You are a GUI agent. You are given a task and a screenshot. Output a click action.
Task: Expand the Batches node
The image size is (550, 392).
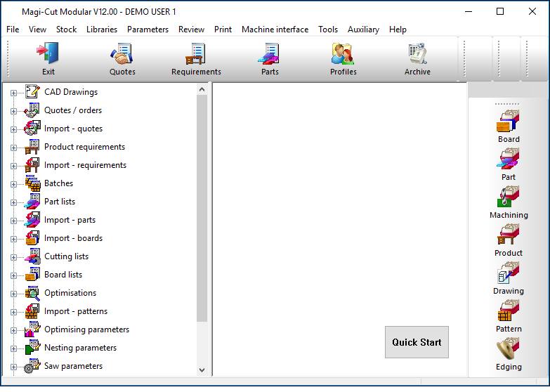click(x=13, y=184)
